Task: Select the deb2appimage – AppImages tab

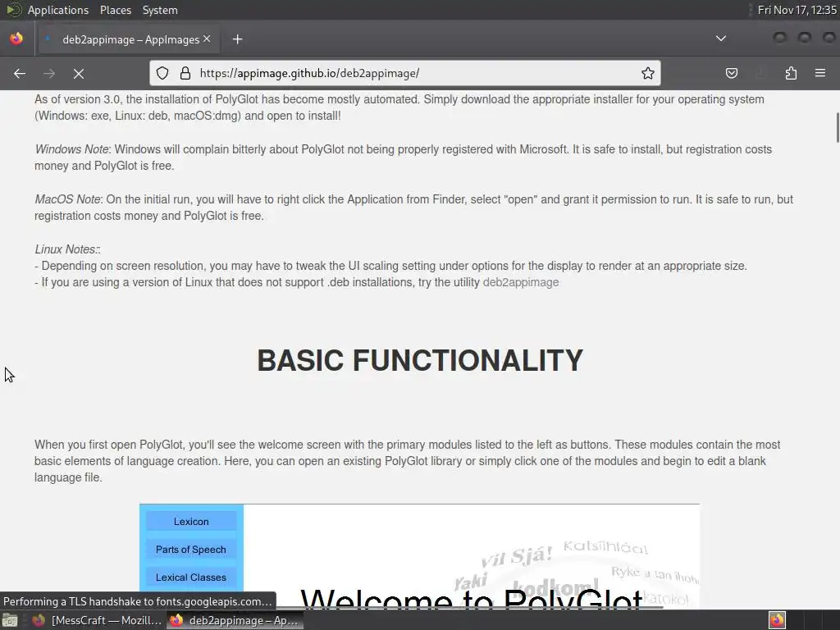Action: click(x=129, y=39)
